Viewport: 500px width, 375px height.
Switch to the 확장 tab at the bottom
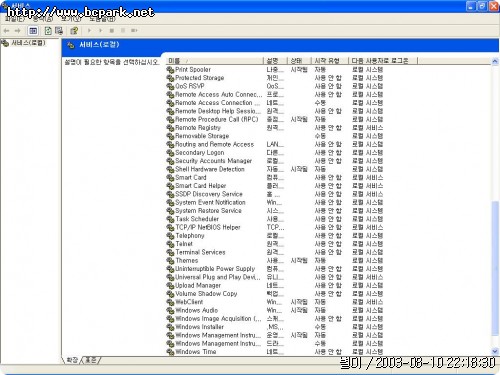coord(72,360)
